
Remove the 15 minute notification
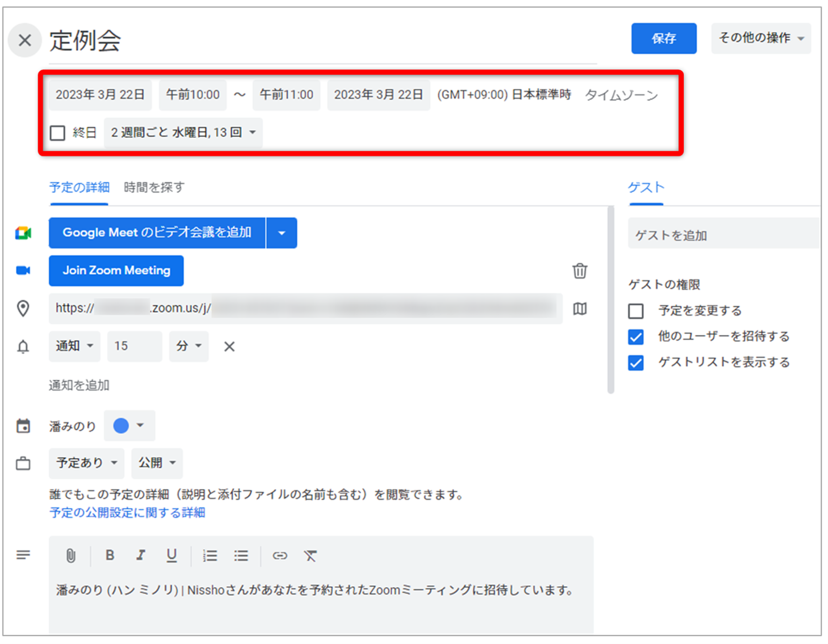(x=229, y=346)
